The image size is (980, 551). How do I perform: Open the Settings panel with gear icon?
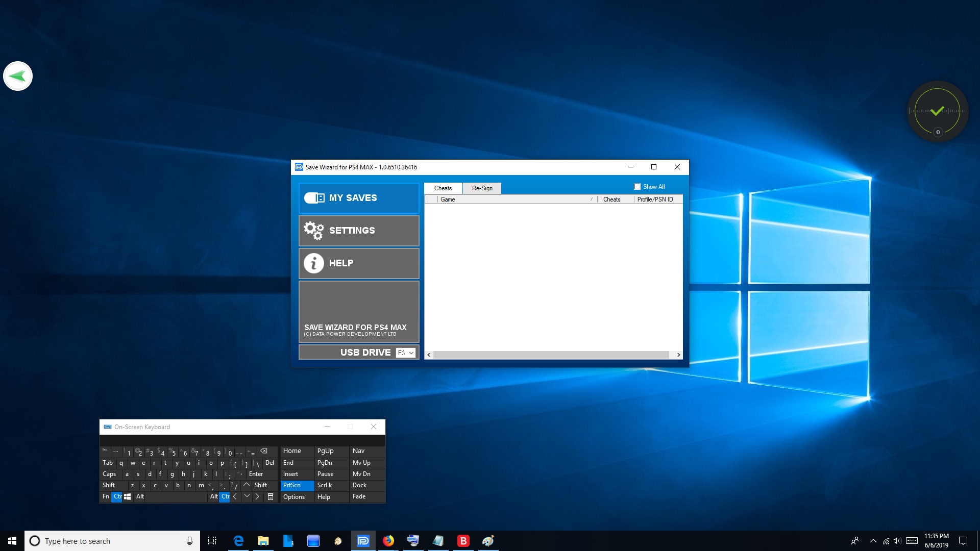click(359, 231)
